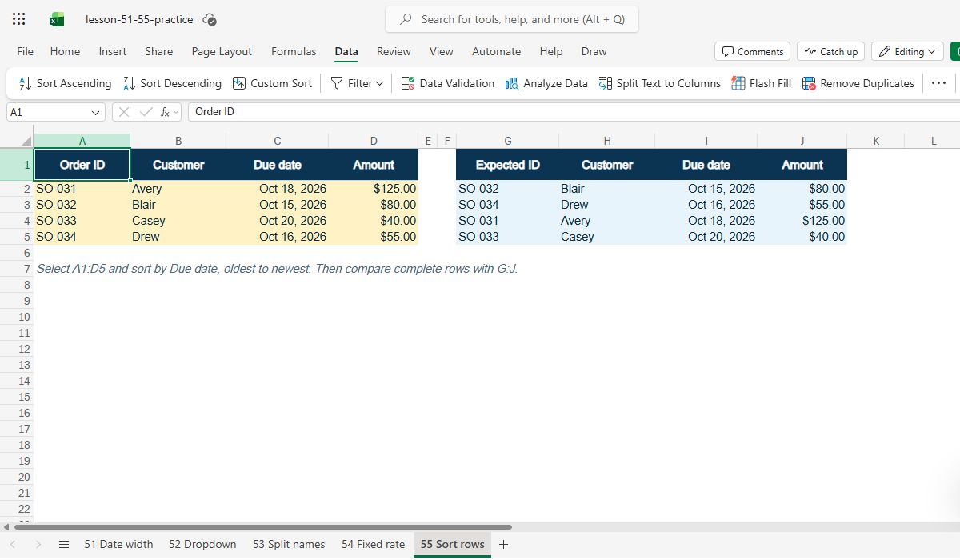This screenshot has height=560, width=960.
Task: Click the formula bar showing Order ID
Action: click(x=572, y=112)
